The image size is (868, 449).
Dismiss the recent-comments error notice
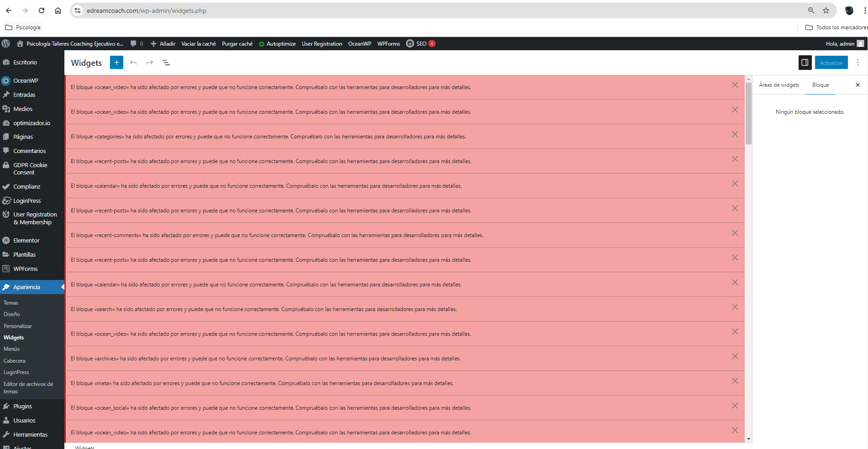pos(735,233)
